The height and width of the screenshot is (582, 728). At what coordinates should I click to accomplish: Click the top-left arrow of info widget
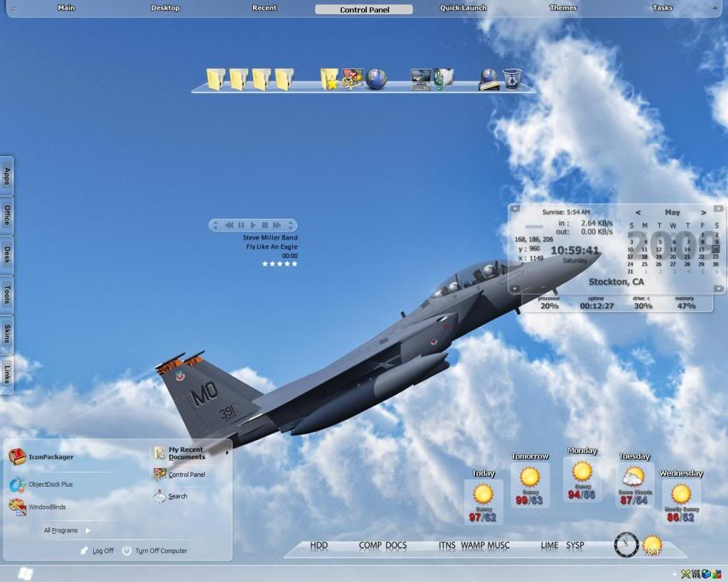click(515, 209)
